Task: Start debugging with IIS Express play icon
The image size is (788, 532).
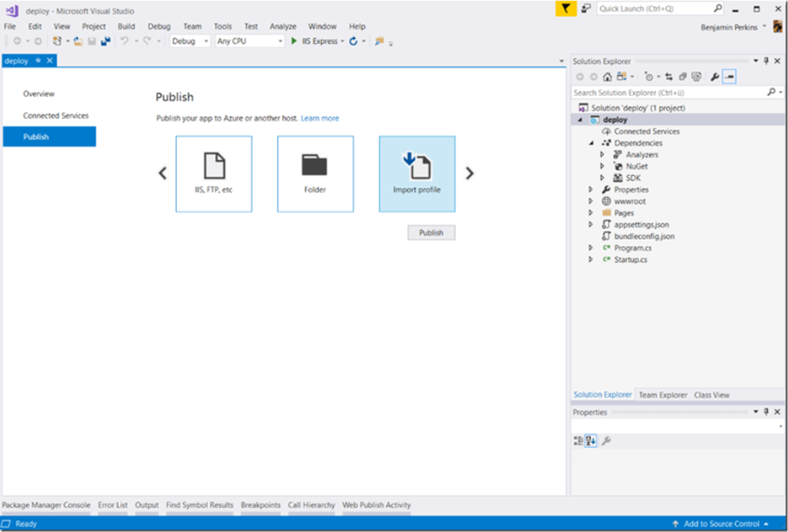Action: tap(294, 41)
